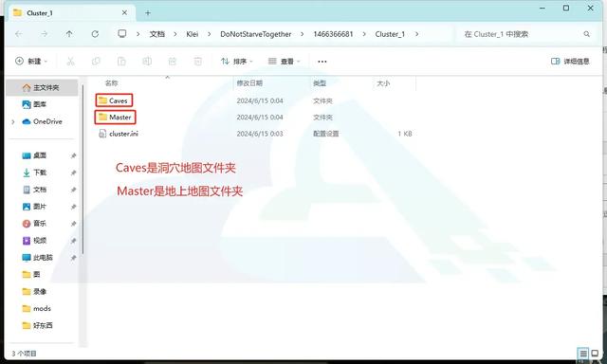The image size is (607, 364).
Task: Open mods folder in sidebar
Action: (42, 309)
